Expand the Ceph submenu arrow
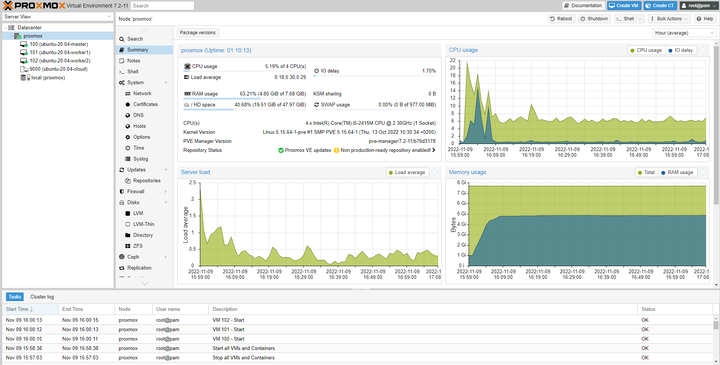Viewport: 720px width, 365px height. tap(166, 257)
